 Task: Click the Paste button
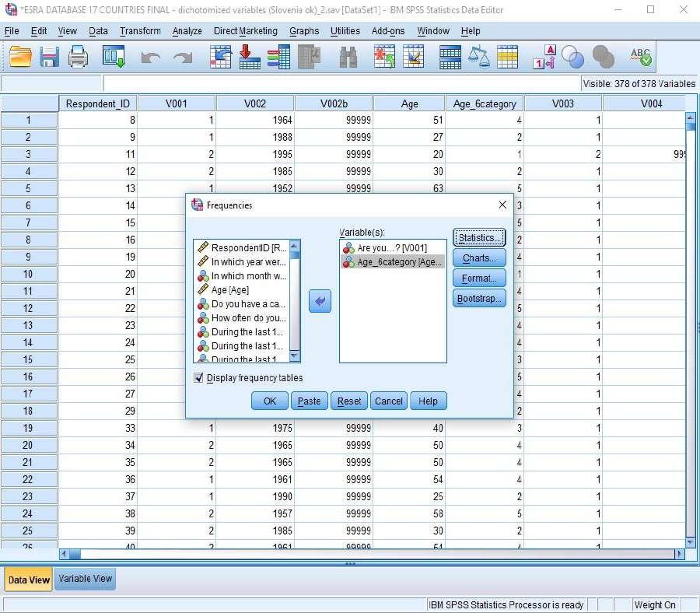(x=309, y=401)
